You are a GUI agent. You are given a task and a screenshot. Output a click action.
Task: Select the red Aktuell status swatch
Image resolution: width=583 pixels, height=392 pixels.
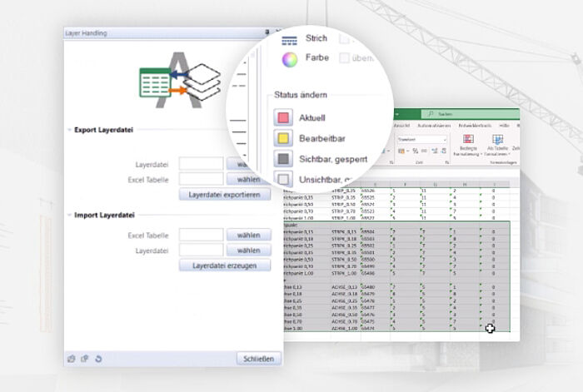(x=284, y=117)
